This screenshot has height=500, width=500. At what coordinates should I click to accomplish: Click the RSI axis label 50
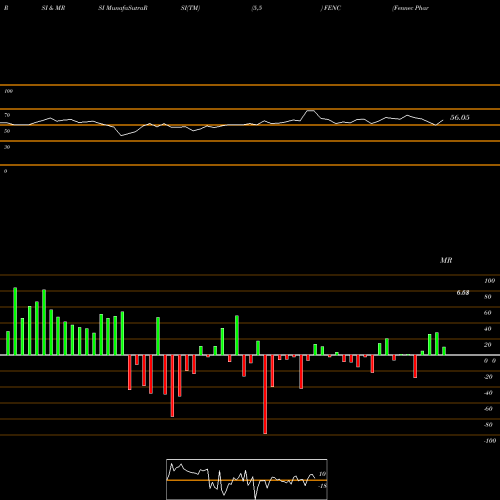pyautogui.click(x=7, y=131)
